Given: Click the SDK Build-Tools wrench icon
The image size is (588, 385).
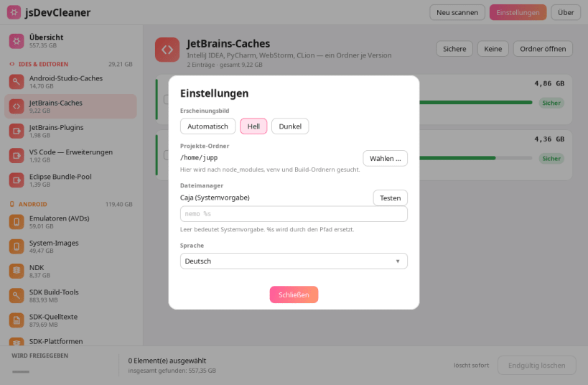Looking at the screenshot, I should click(17, 295).
